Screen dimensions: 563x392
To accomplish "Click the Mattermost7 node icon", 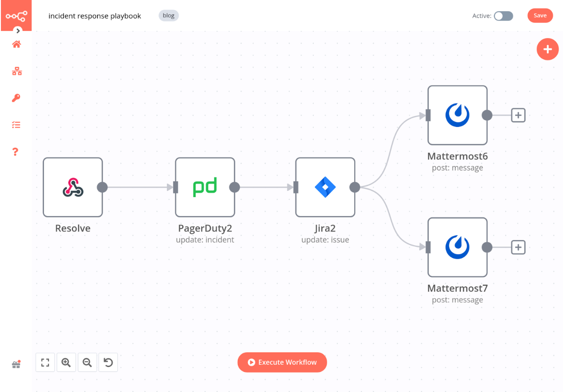I will tap(457, 247).
